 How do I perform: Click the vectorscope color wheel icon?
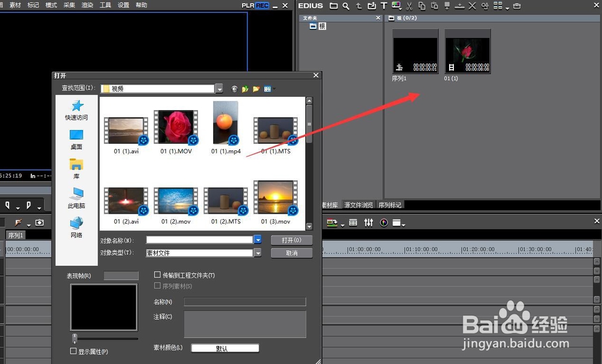click(383, 223)
